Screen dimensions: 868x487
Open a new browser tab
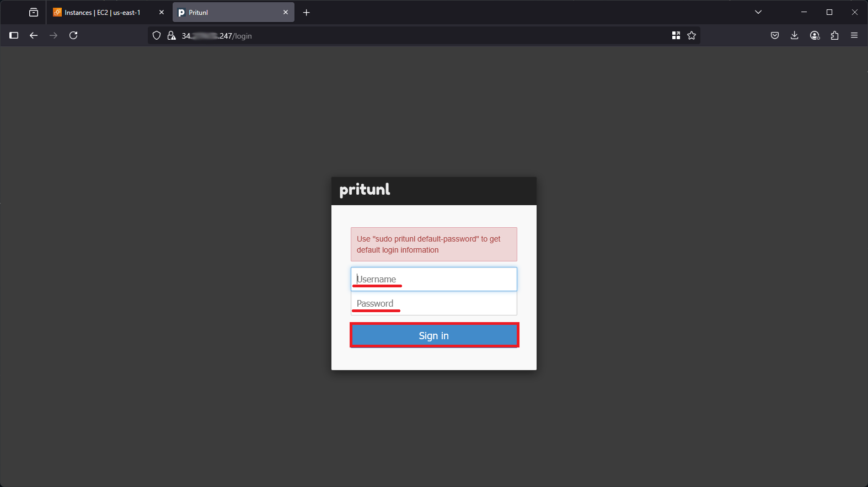coord(307,13)
